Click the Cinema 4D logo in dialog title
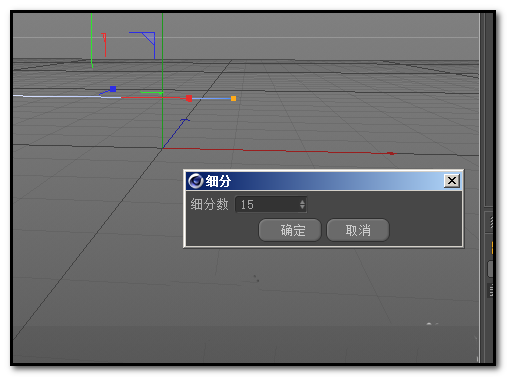This screenshot has height=377, width=507. pos(196,181)
